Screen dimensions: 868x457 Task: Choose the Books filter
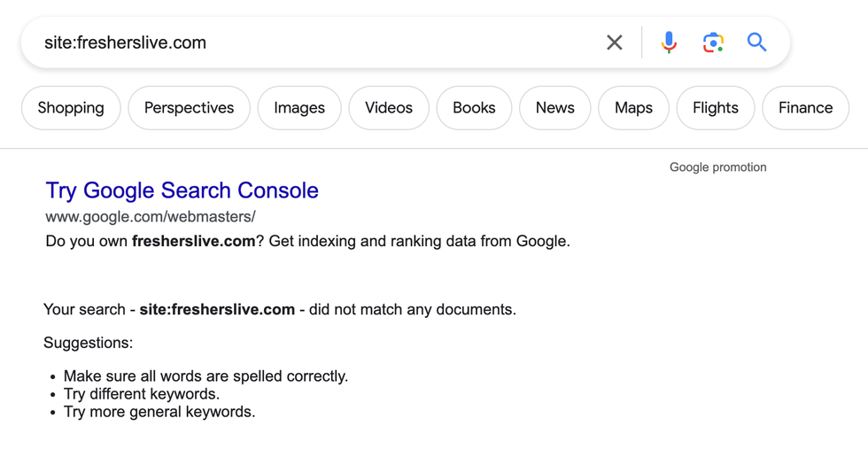474,108
